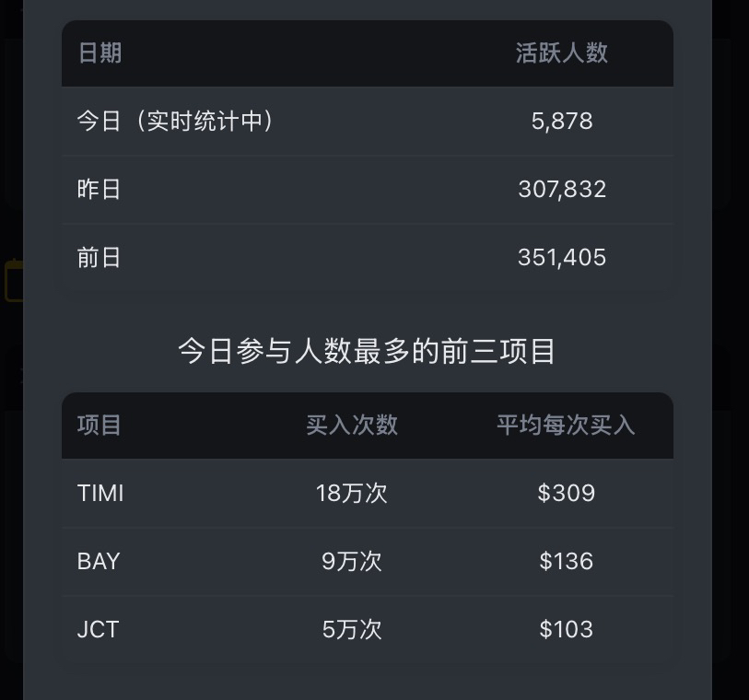Screen dimensions: 749x700
Task: Click yesterday's active count 307,832
Action: (562, 190)
